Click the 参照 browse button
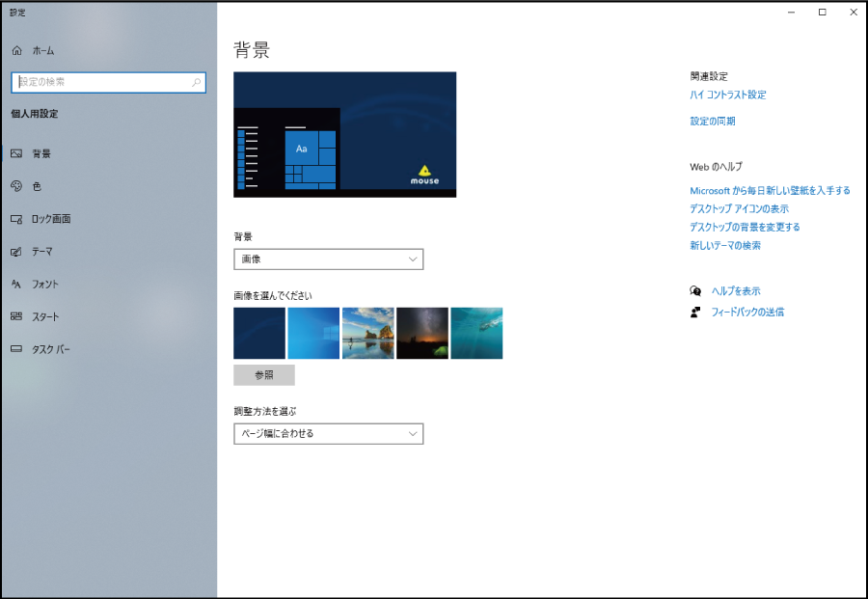The image size is (868, 599). 264,375
